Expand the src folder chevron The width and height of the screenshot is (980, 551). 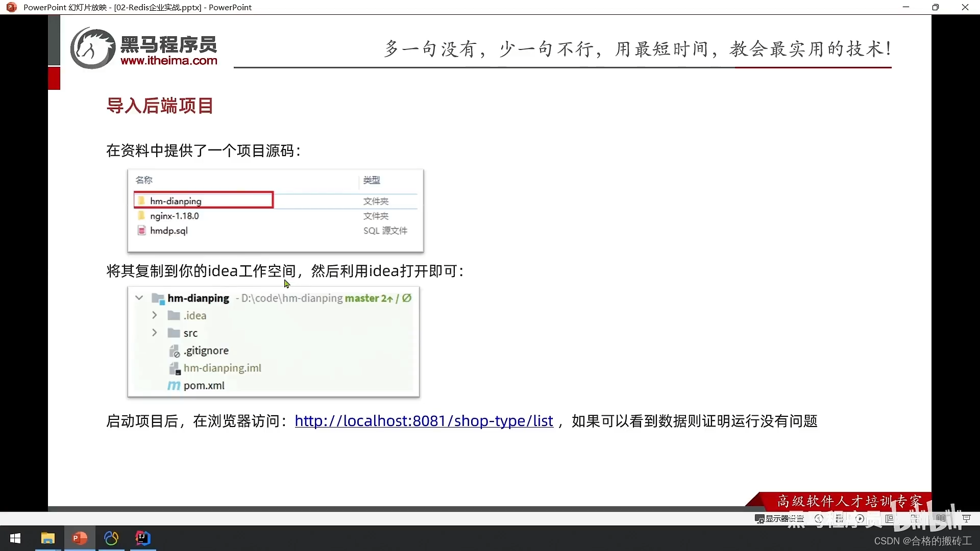[154, 333]
